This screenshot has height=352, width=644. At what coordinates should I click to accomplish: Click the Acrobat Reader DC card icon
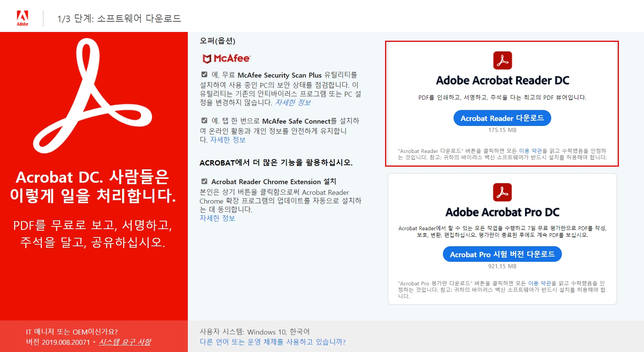(x=502, y=61)
